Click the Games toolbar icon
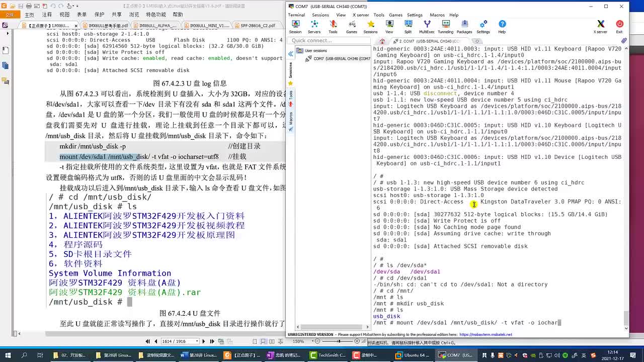Viewport: 644px width, 362px height. pyautogui.click(x=352, y=27)
